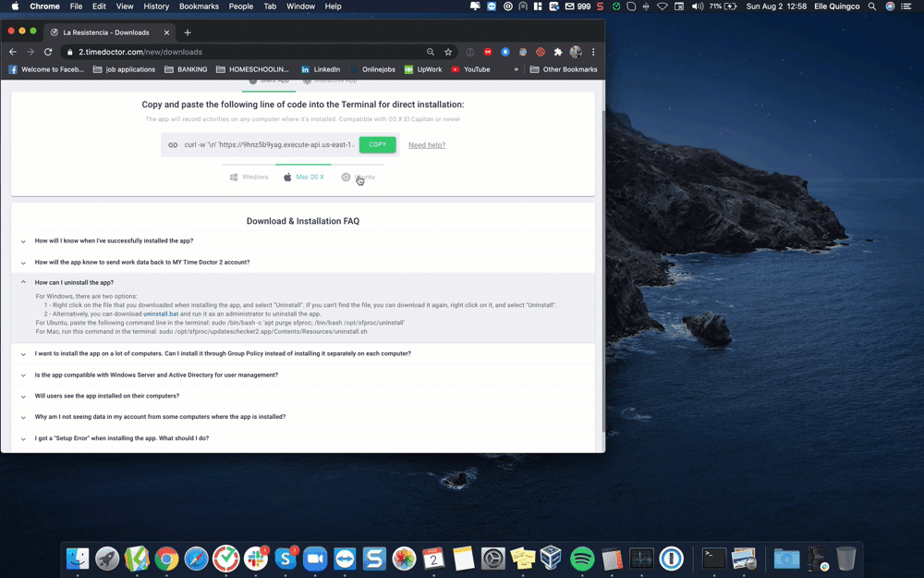Click the link icon beside the curl command

tap(173, 145)
